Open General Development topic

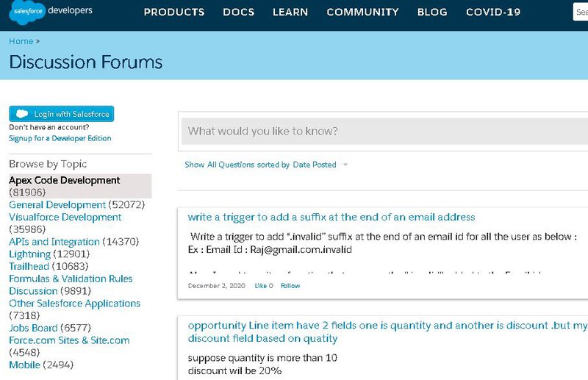coord(57,205)
